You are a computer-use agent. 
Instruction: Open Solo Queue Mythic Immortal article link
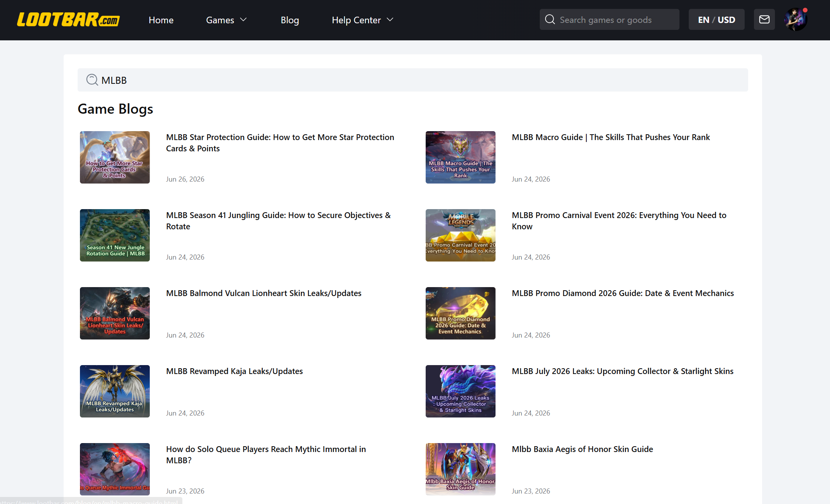[266, 455]
